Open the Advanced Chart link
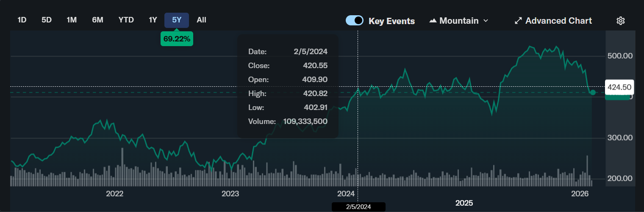Screen dimensions: 644x212 (x=558, y=21)
